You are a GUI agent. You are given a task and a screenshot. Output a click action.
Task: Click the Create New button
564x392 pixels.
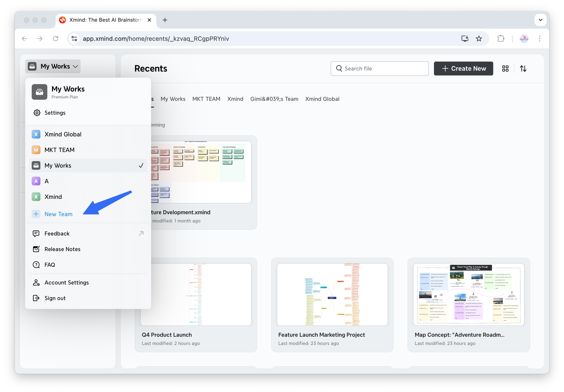click(x=463, y=69)
